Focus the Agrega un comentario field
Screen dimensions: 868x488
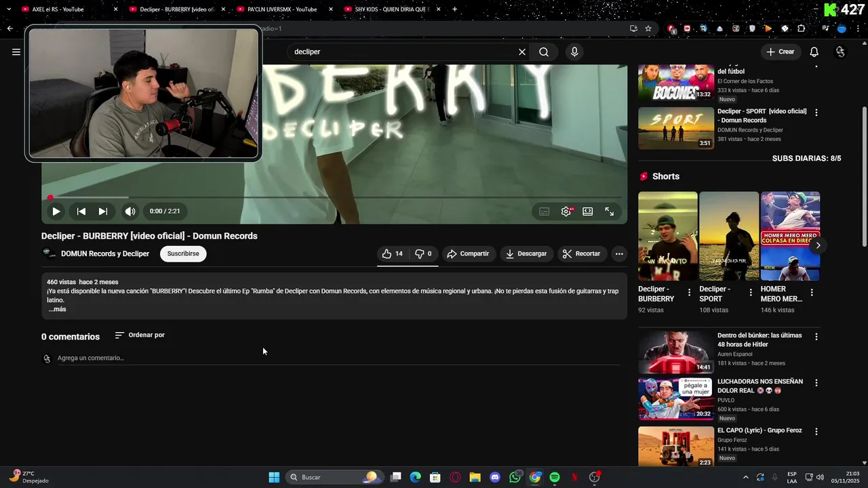tap(338, 358)
